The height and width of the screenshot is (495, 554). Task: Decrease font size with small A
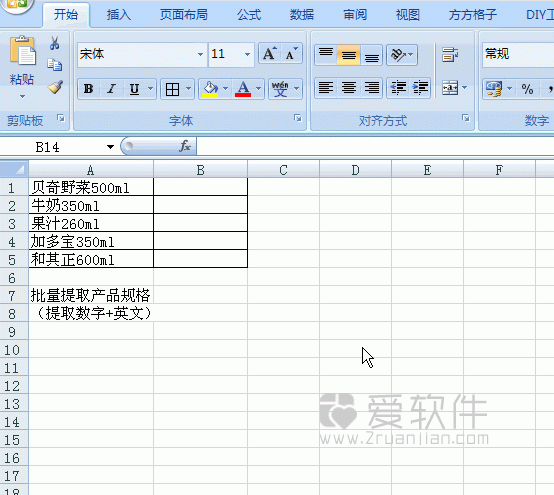(291, 54)
